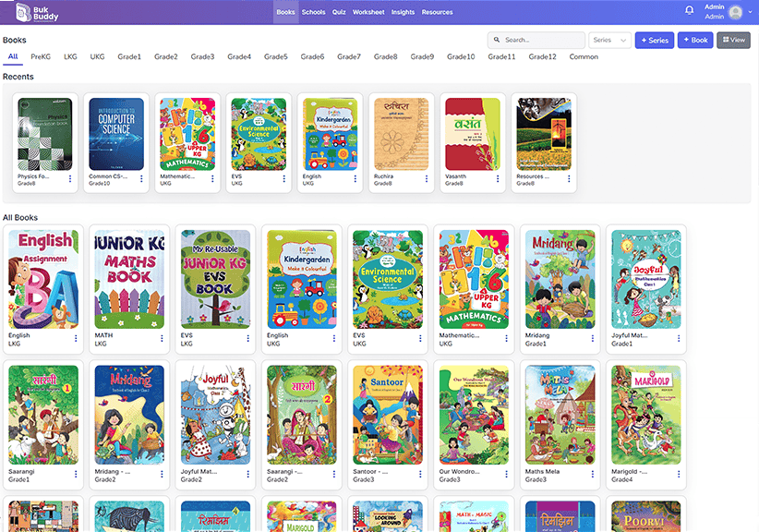Open options menu for Mridang - ... Grade2 book
The width and height of the screenshot is (759, 532).
[162, 475]
